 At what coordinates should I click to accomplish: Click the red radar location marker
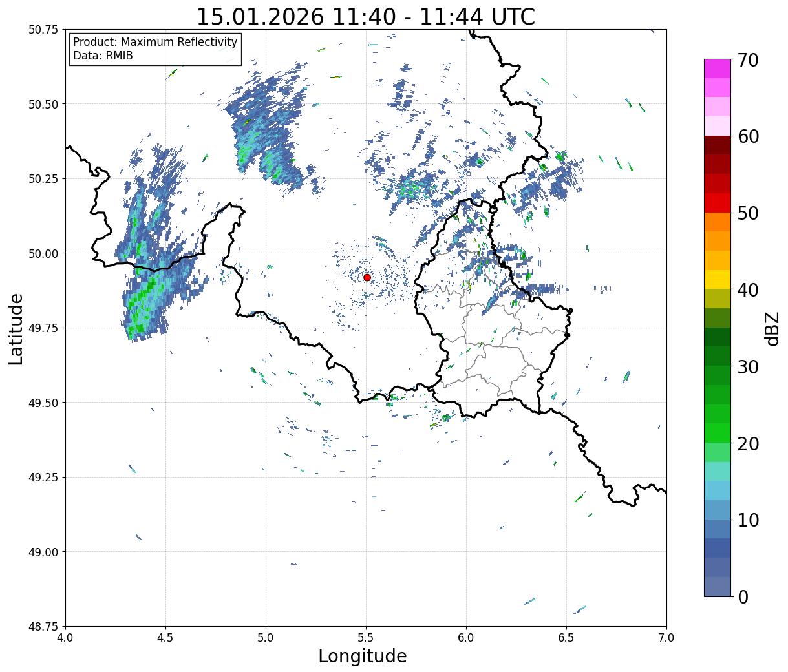pos(367,277)
